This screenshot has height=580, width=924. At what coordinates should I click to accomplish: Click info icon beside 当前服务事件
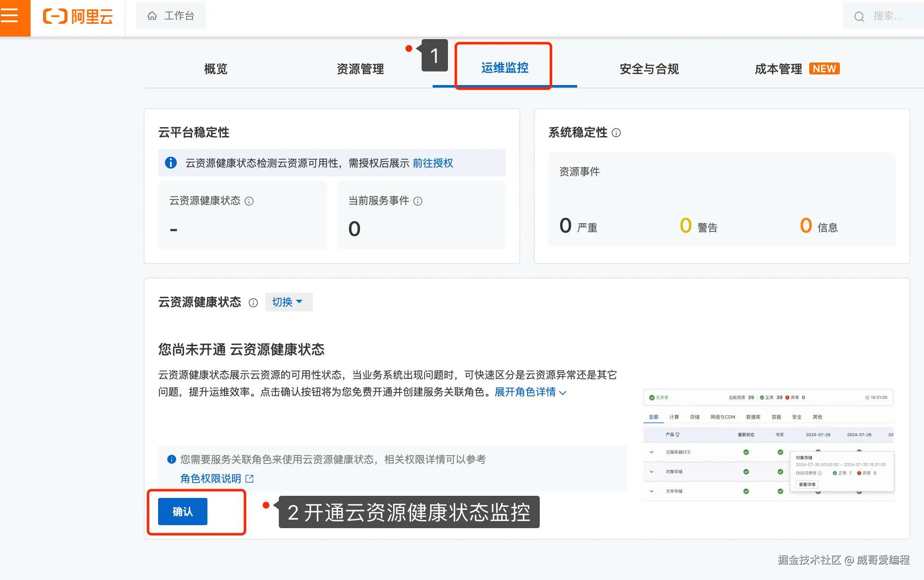[418, 201]
